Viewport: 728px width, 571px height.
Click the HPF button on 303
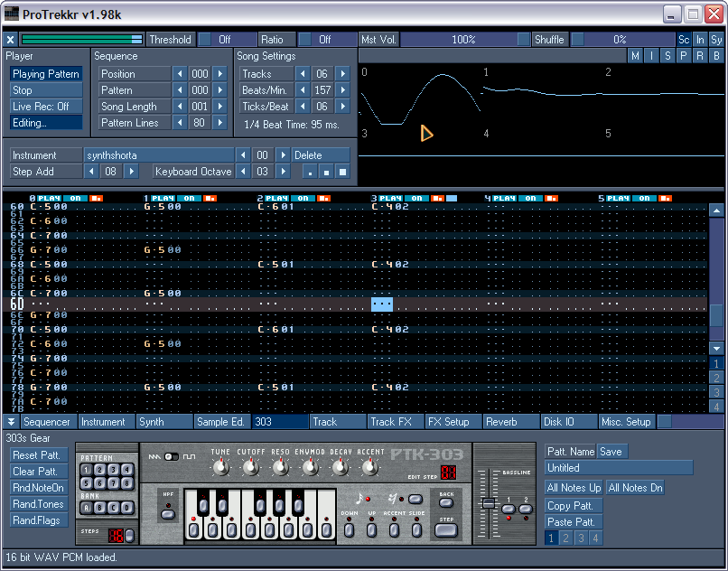(168, 514)
